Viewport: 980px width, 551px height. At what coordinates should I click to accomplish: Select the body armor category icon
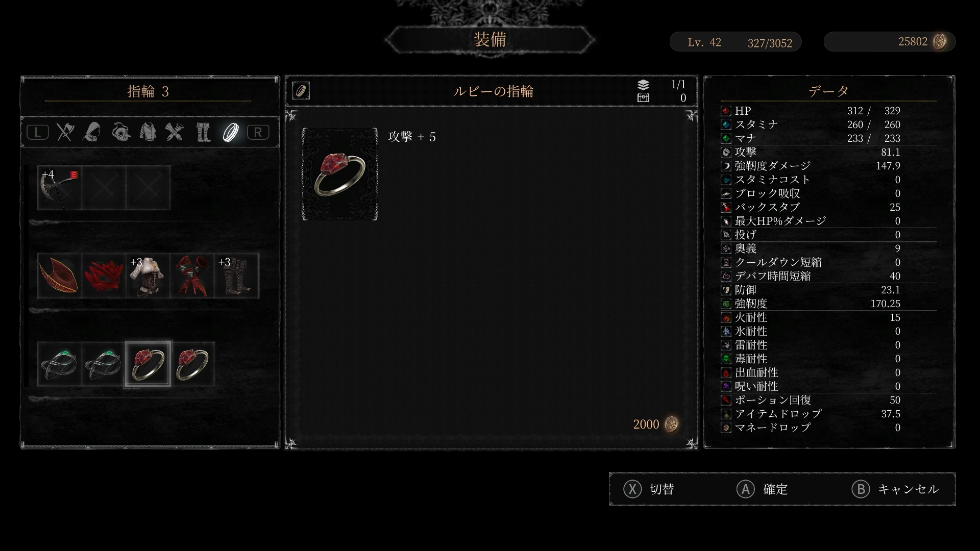(x=148, y=132)
